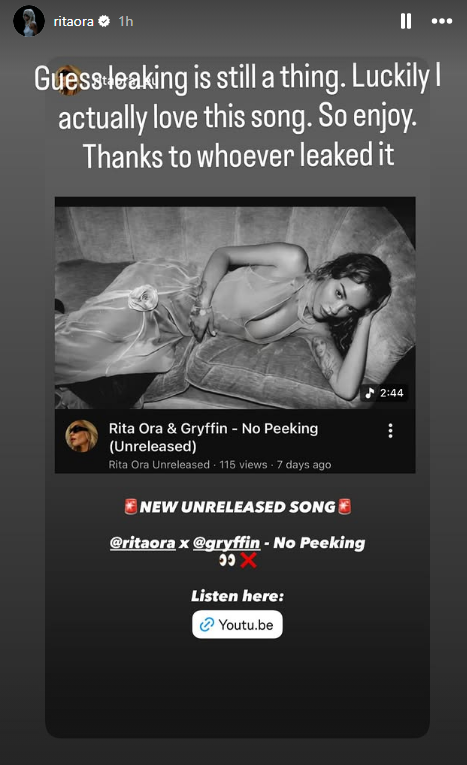Open the @gryffin mention

(226, 543)
